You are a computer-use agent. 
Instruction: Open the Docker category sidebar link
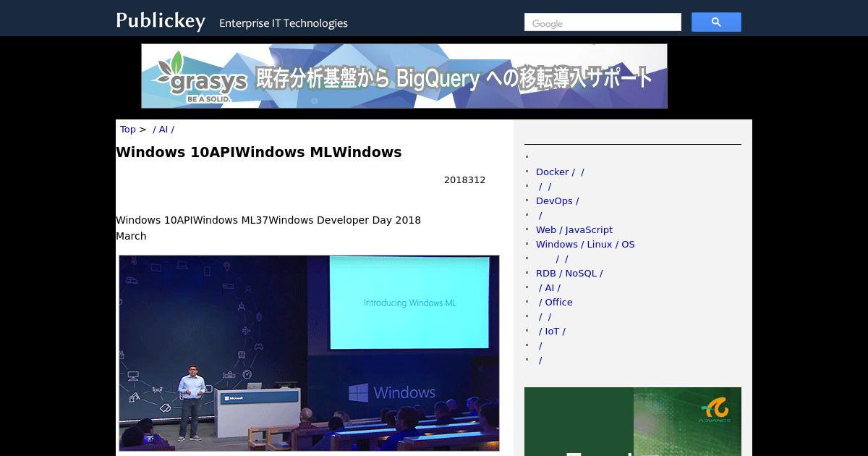click(560, 172)
